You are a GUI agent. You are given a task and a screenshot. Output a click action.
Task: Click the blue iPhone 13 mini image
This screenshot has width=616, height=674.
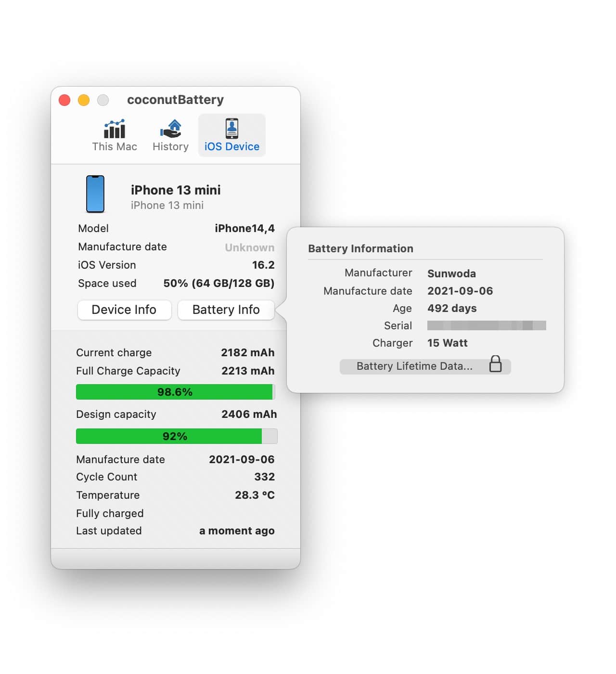tap(95, 194)
